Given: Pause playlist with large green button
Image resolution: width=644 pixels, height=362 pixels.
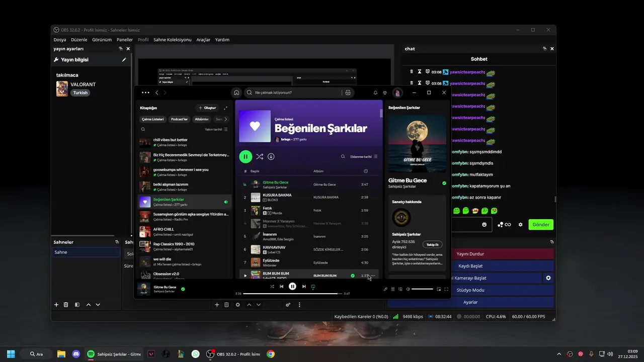Looking at the screenshot, I should pyautogui.click(x=246, y=156).
